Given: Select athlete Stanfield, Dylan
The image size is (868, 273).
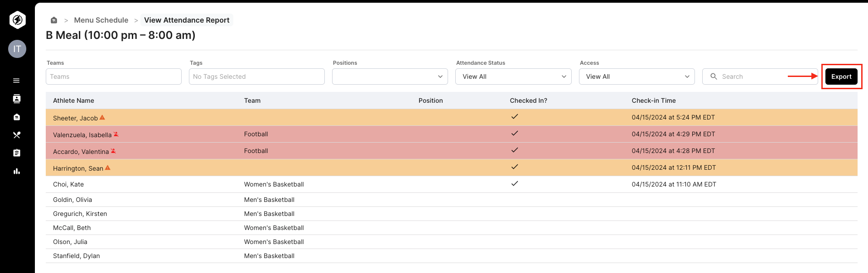Looking at the screenshot, I should [77, 256].
